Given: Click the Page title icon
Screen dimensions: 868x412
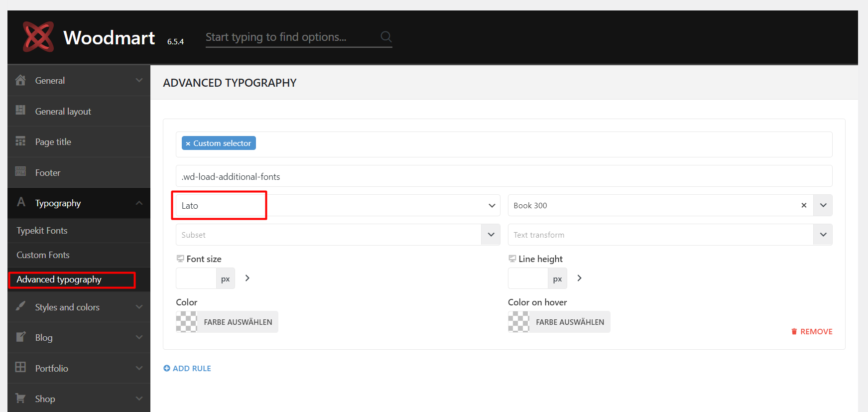Looking at the screenshot, I should tap(20, 141).
